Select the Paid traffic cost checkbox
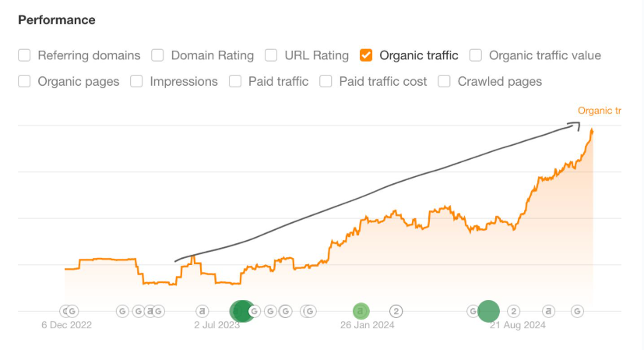Screen dimensions: 644x350 [x=326, y=81]
